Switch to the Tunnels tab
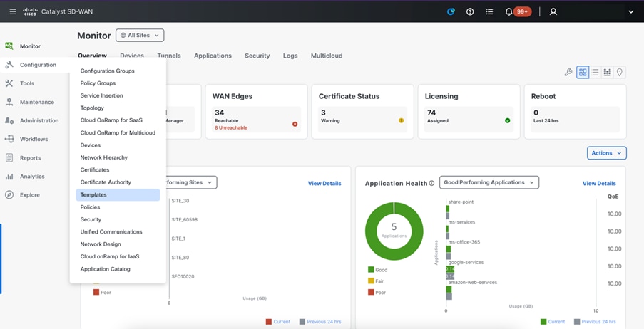This screenshot has width=644, height=329. tap(169, 56)
